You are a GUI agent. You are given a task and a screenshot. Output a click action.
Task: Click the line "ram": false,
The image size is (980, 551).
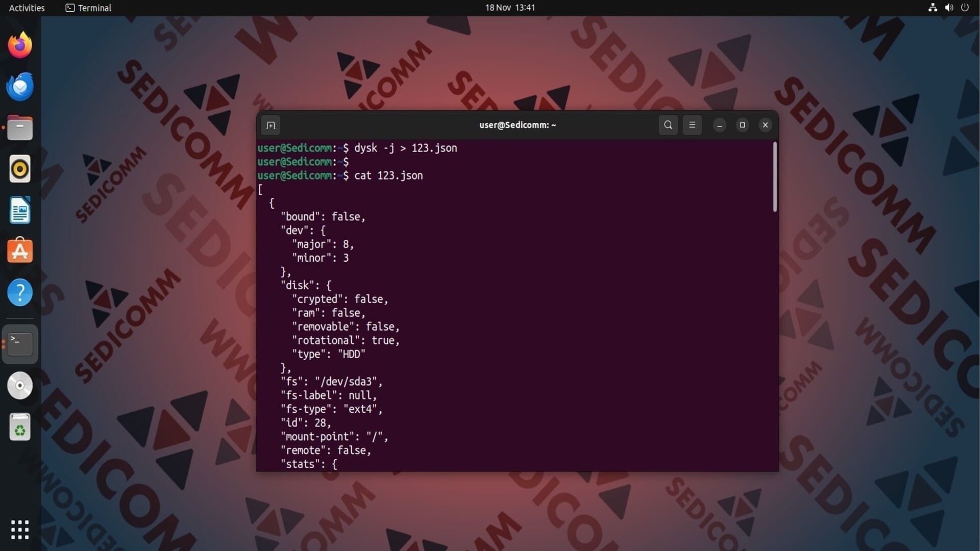click(x=329, y=313)
